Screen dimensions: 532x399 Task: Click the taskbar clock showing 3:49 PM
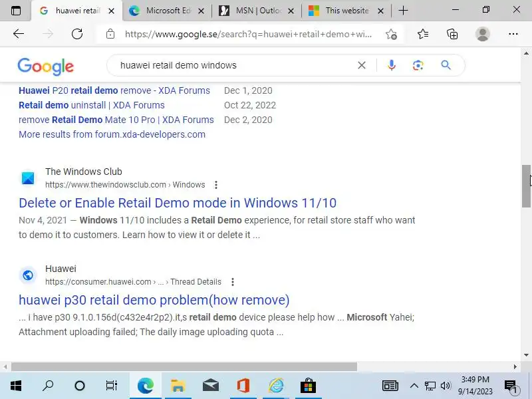(475, 386)
